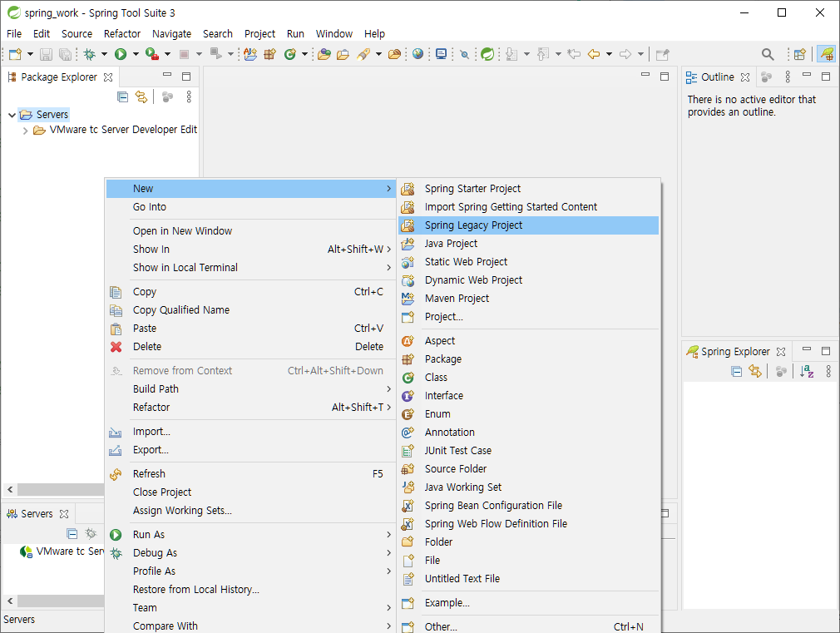
Task: Click the sort alphabetically icon in Spring Explorer
Action: pyautogui.click(x=807, y=372)
